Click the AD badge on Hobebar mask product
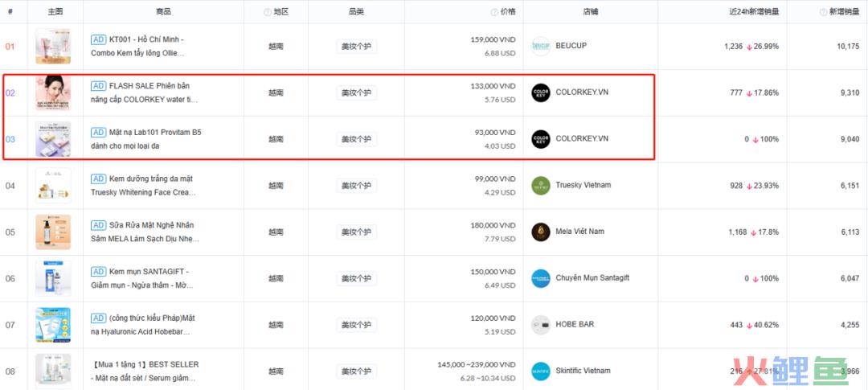The height and width of the screenshot is (390, 868). click(99, 318)
